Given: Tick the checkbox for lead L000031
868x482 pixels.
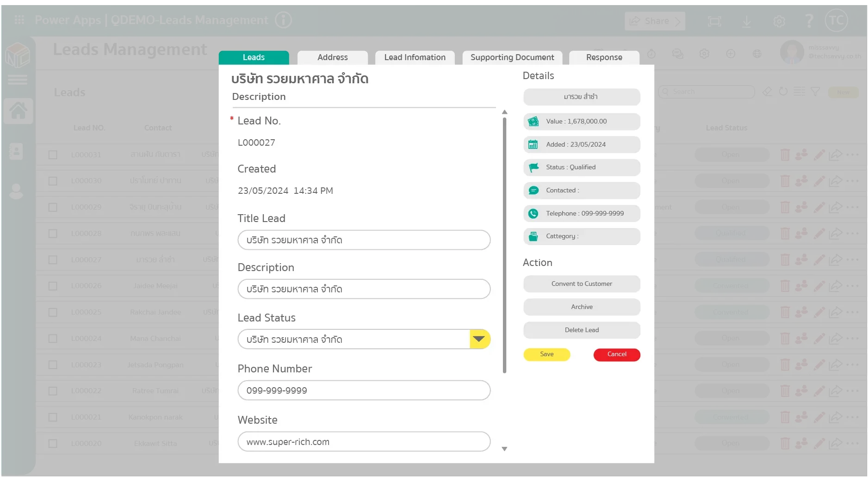Looking at the screenshot, I should click(x=53, y=155).
